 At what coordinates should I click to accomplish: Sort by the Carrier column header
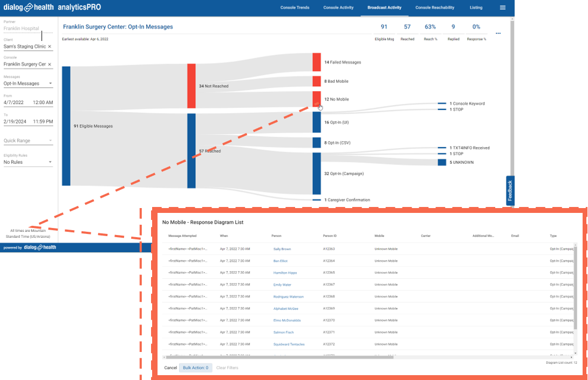pyautogui.click(x=426, y=236)
